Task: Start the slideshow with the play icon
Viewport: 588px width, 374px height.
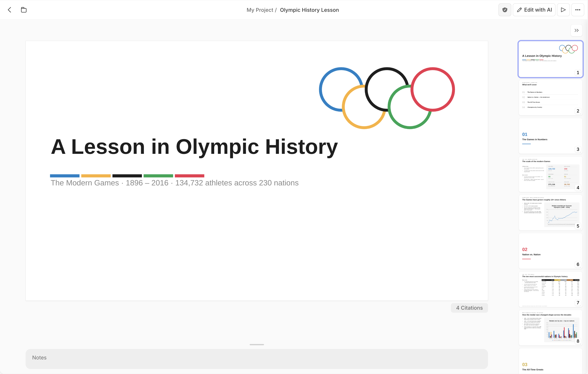Action: 563,10
